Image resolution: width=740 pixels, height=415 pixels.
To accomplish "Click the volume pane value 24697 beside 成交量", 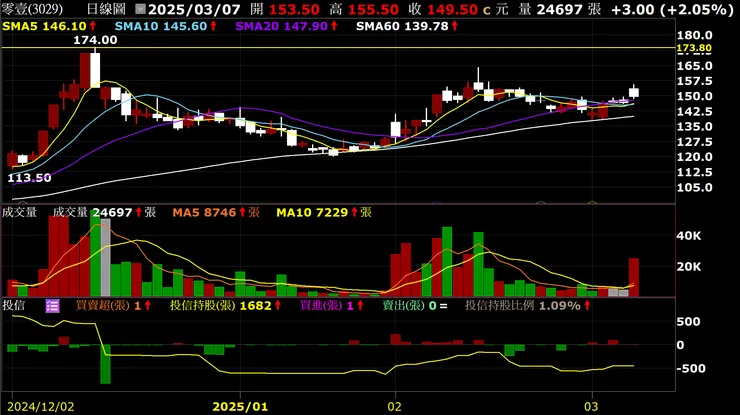I will click(112, 212).
